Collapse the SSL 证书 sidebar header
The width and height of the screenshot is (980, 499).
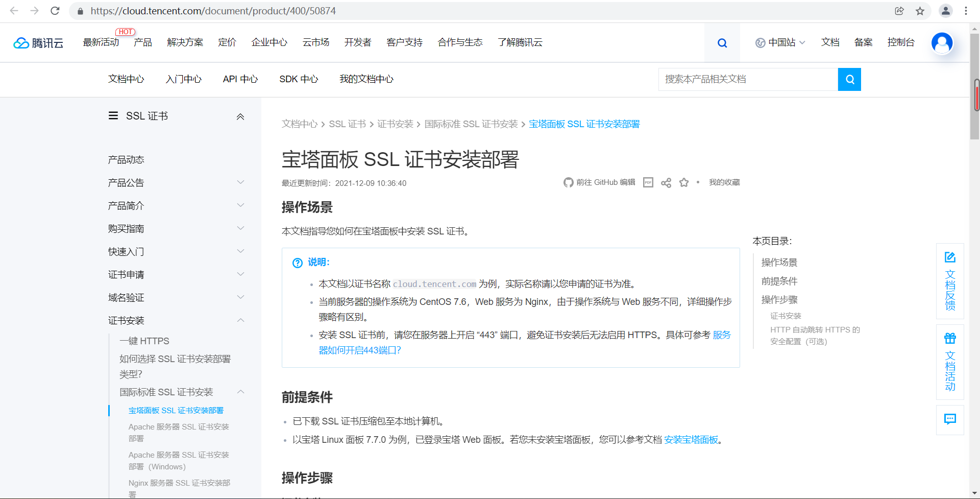(240, 116)
